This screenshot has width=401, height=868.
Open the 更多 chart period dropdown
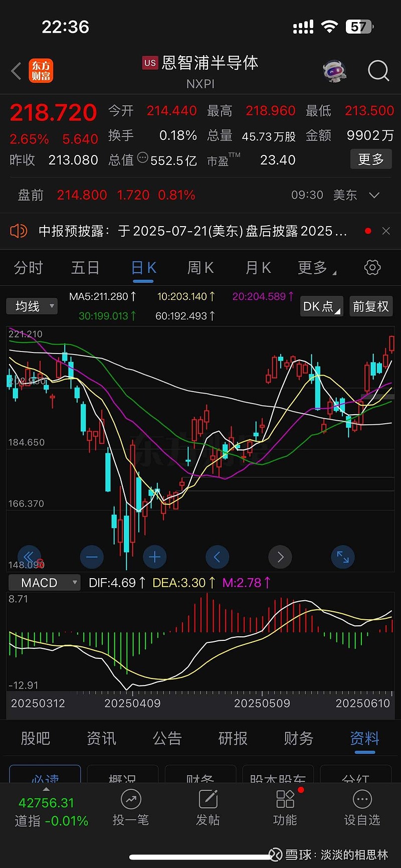(x=317, y=268)
